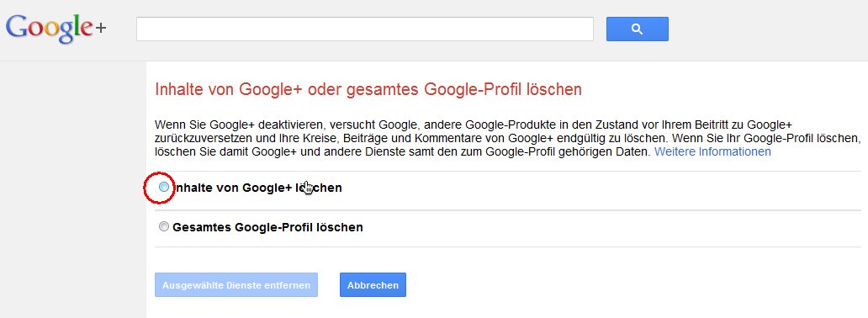Click the red page heading text

coord(368,89)
